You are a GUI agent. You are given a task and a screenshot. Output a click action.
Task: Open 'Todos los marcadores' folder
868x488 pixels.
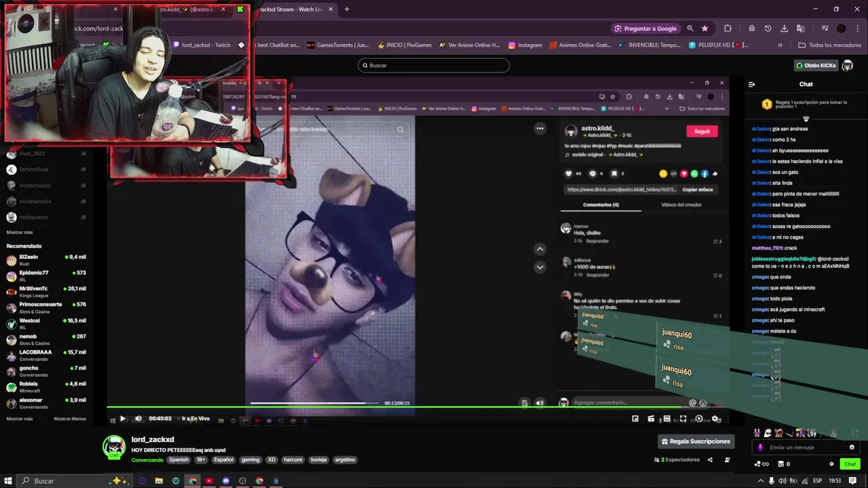click(x=829, y=45)
